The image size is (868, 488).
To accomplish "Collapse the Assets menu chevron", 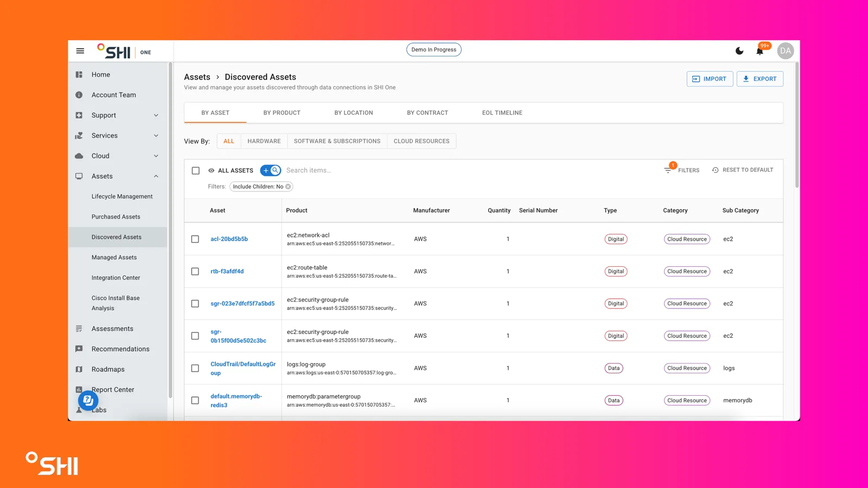I will click(156, 176).
